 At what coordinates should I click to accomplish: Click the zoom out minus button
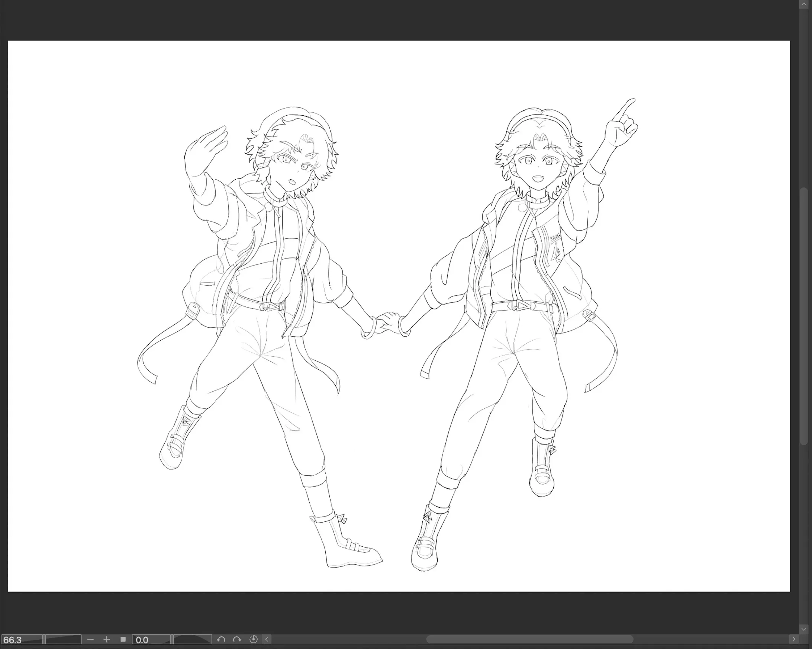tap(90, 639)
